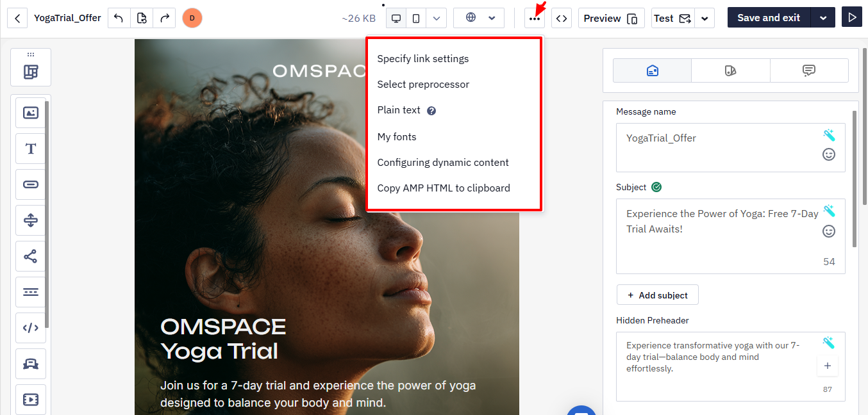Expand the Test button dropdown arrow
Viewport: 868px width, 415px height.
(x=705, y=18)
